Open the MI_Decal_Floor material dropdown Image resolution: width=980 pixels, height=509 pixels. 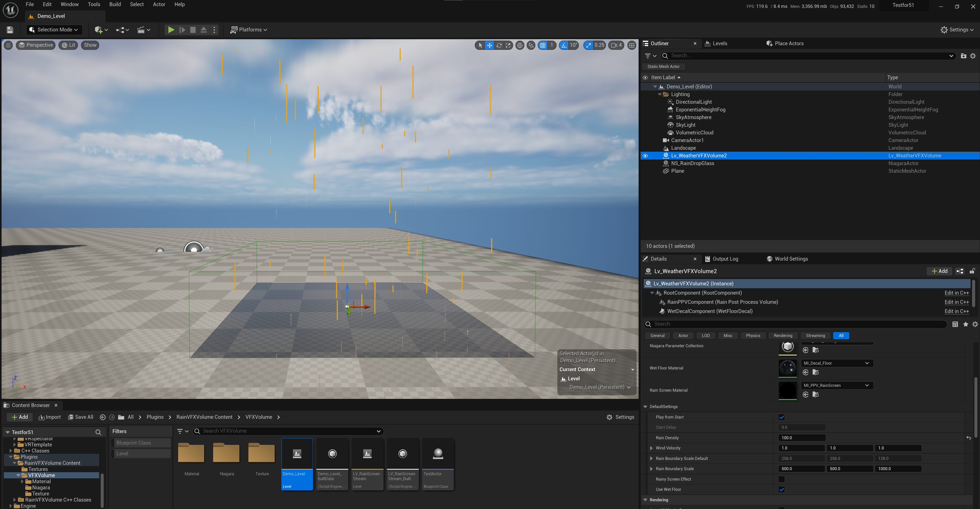(x=837, y=363)
